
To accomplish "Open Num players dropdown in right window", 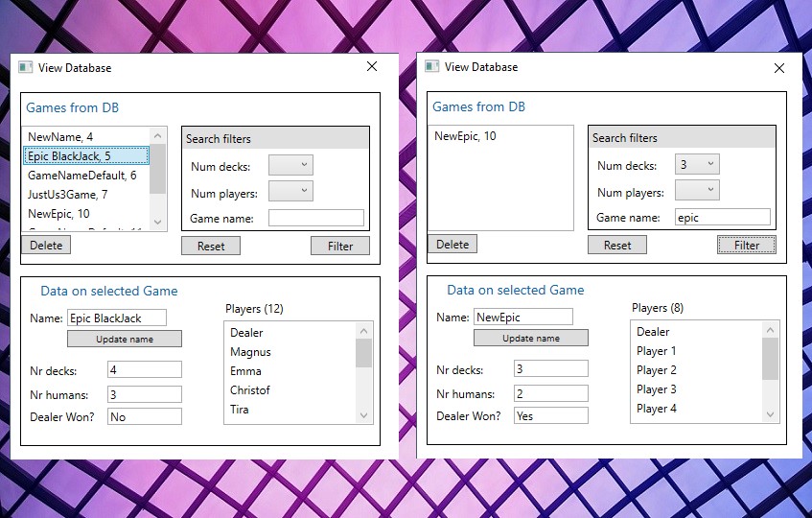I will pyautogui.click(x=697, y=190).
